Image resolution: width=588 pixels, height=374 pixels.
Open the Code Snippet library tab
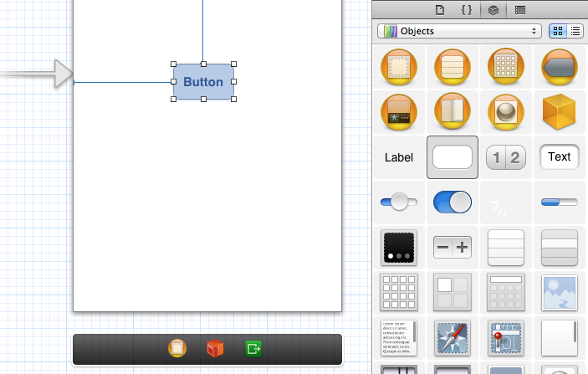coord(467,10)
